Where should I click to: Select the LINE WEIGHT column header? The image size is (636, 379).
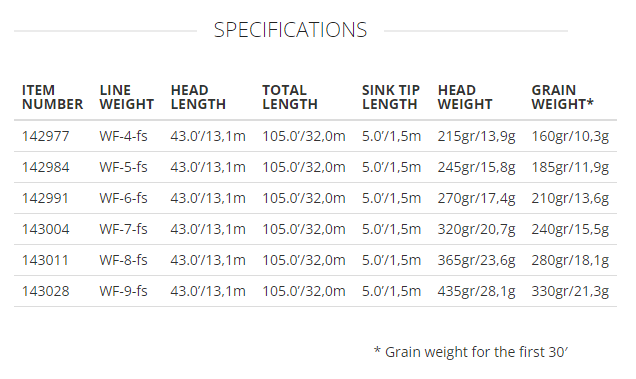coord(127,97)
